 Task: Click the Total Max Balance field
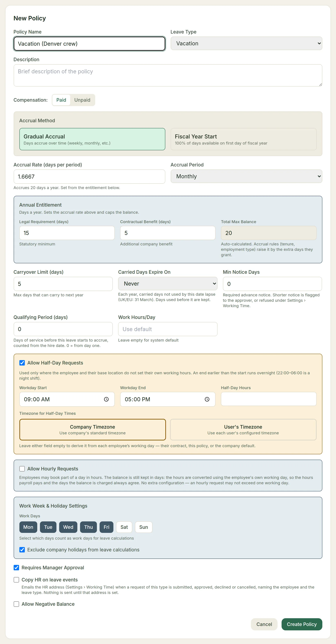[x=269, y=233]
